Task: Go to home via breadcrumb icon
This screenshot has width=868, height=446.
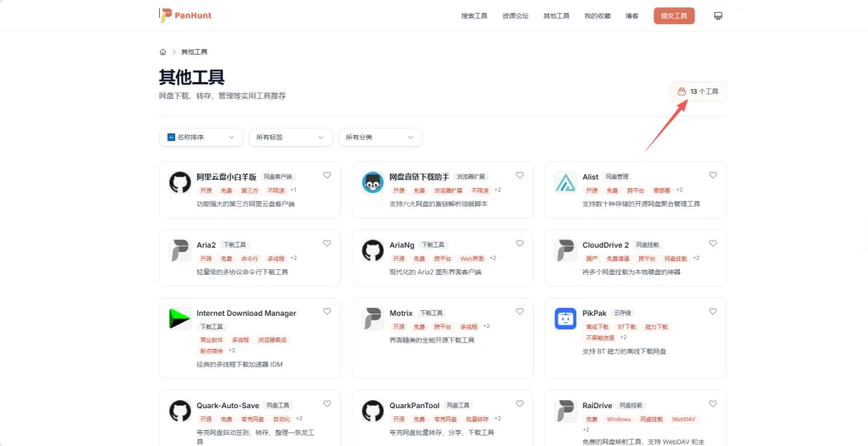Action: click(x=162, y=52)
